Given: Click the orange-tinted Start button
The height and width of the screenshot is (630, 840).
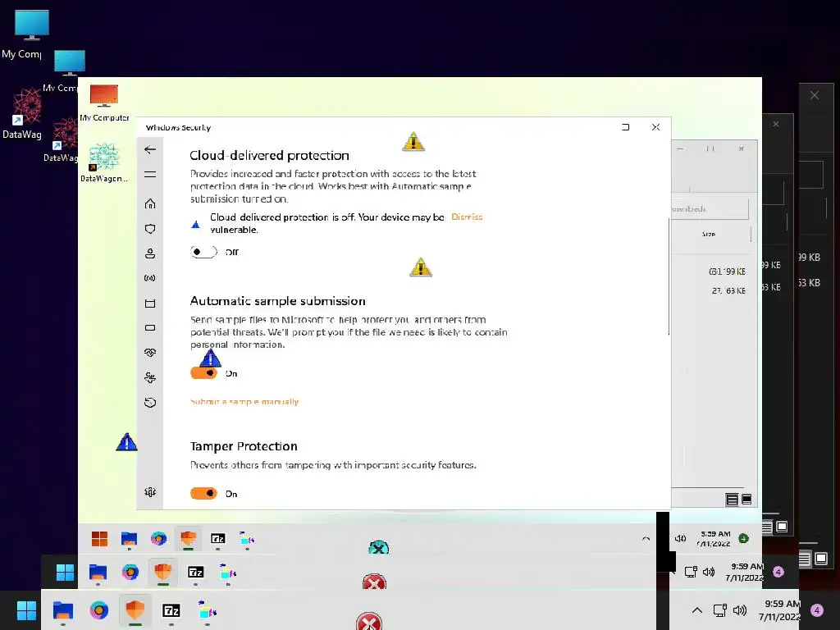Looking at the screenshot, I should 99,538.
